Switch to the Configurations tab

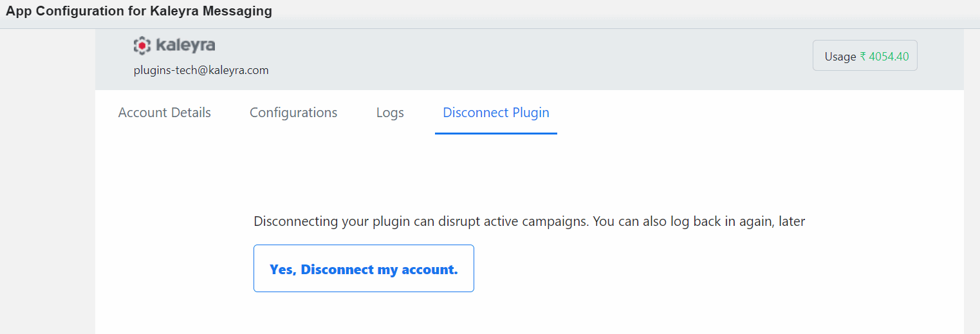(x=293, y=113)
